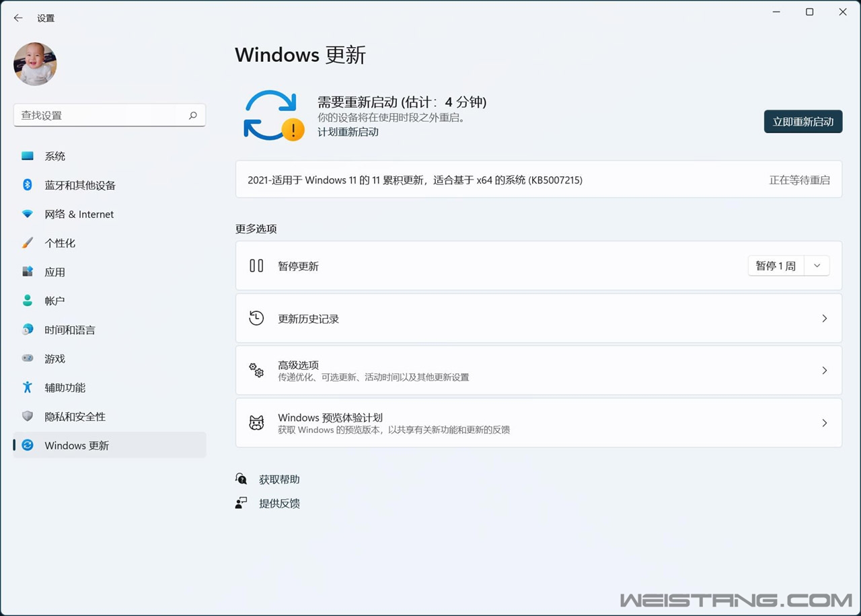
Task: Click the feedback person icon beside 提供反馈
Action: pos(241,503)
